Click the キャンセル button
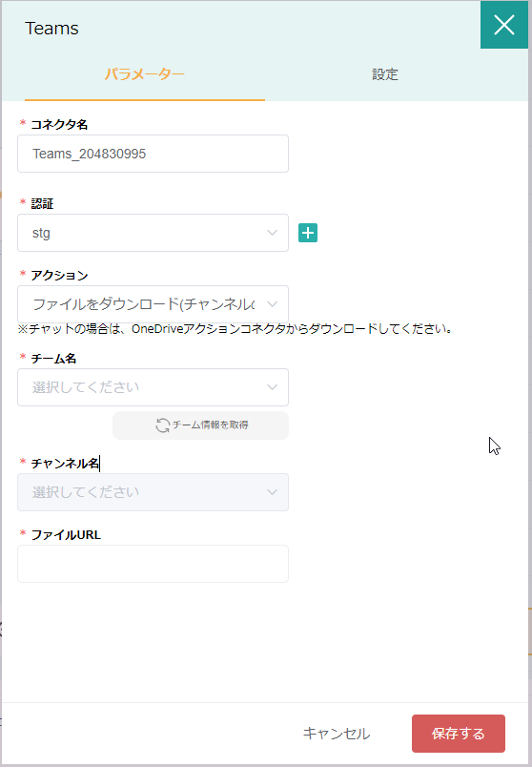The image size is (532, 767). (x=337, y=734)
